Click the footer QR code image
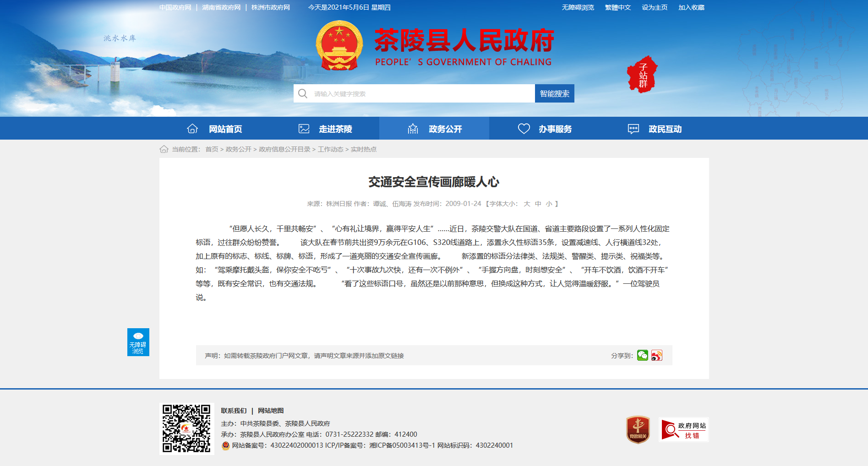The image size is (868, 466). pos(186,428)
